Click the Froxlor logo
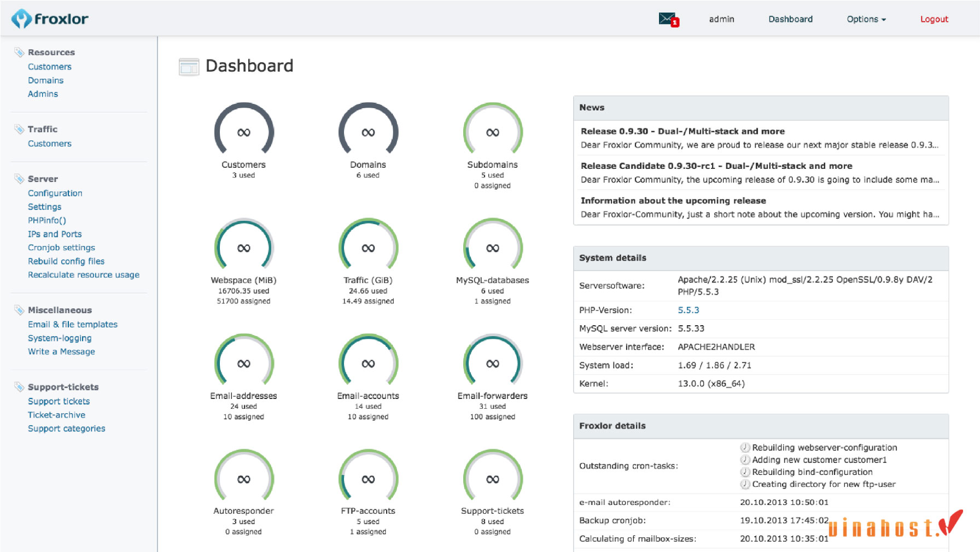The height and width of the screenshot is (552, 980). pyautogui.click(x=50, y=19)
